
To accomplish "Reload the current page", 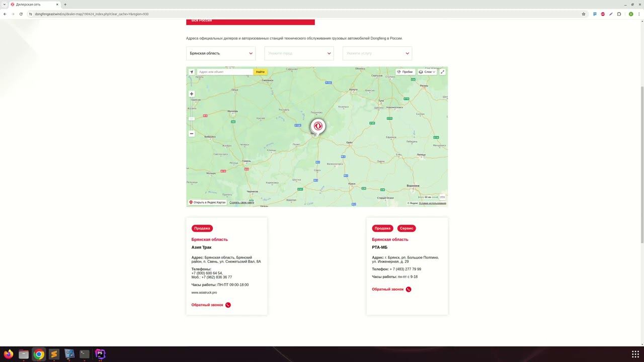I will click(x=21, y=14).
